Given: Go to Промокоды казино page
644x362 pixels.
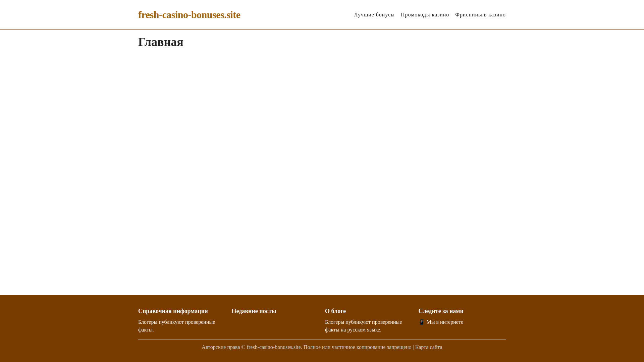Looking at the screenshot, I should point(425,15).
